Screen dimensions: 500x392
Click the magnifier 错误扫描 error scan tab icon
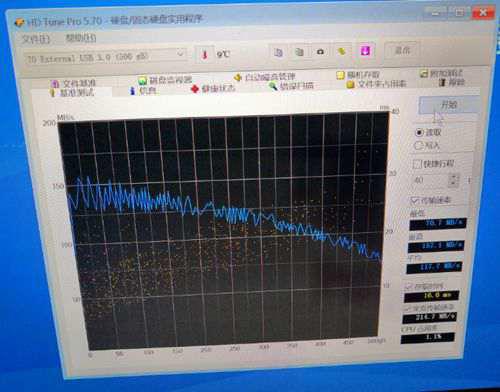click(x=273, y=86)
